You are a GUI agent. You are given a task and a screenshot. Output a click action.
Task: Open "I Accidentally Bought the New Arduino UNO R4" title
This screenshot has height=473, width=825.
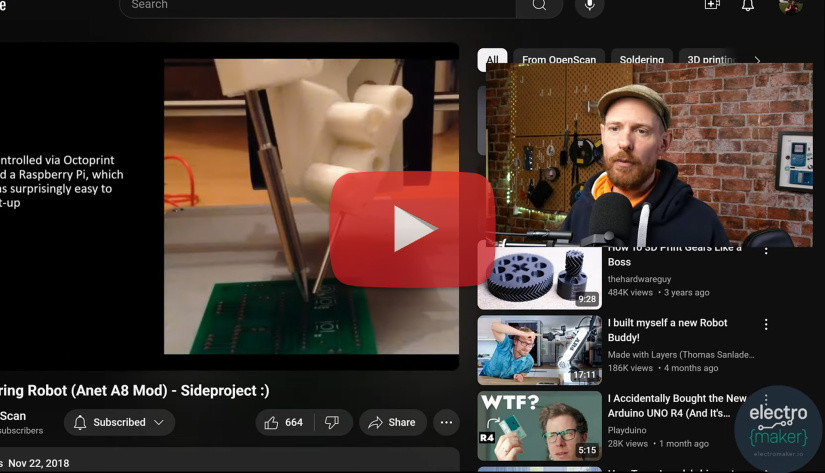tap(677, 406)
